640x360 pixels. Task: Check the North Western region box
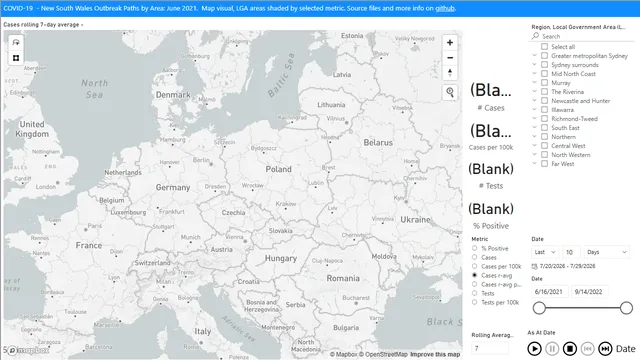(544, 154)
